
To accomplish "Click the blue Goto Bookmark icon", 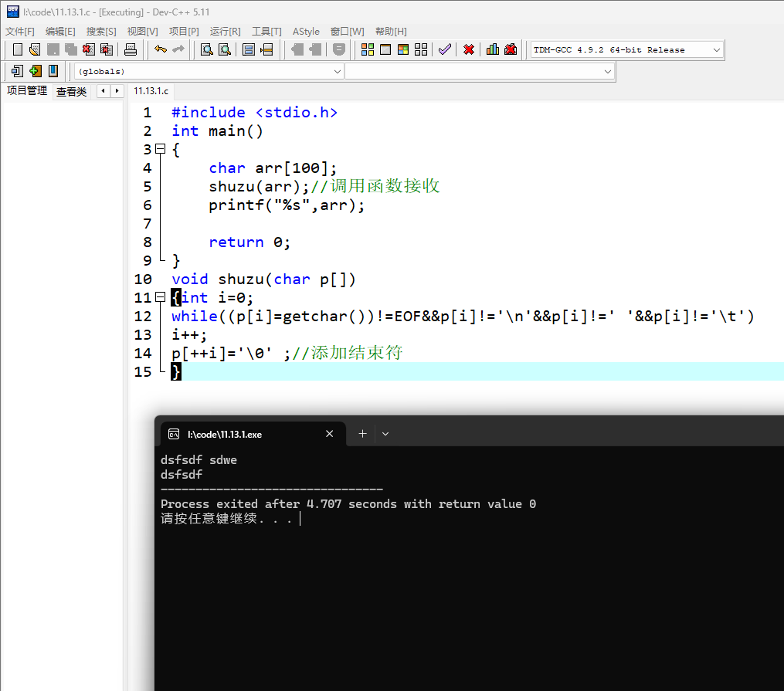I will coord(53,71).
